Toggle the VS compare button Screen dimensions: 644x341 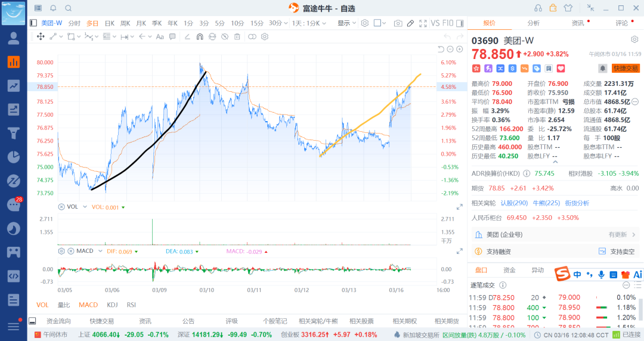click(x=435, y=23)
